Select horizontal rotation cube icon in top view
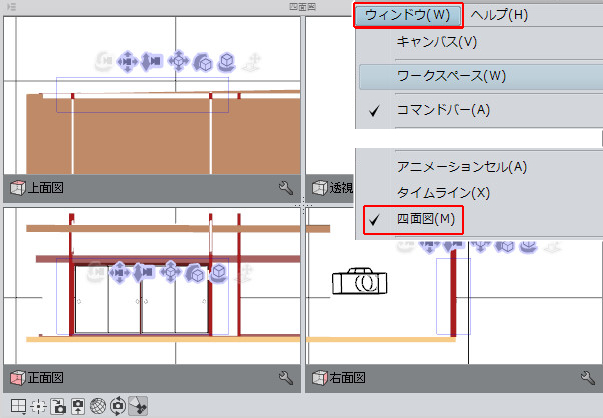 (227, 62)
